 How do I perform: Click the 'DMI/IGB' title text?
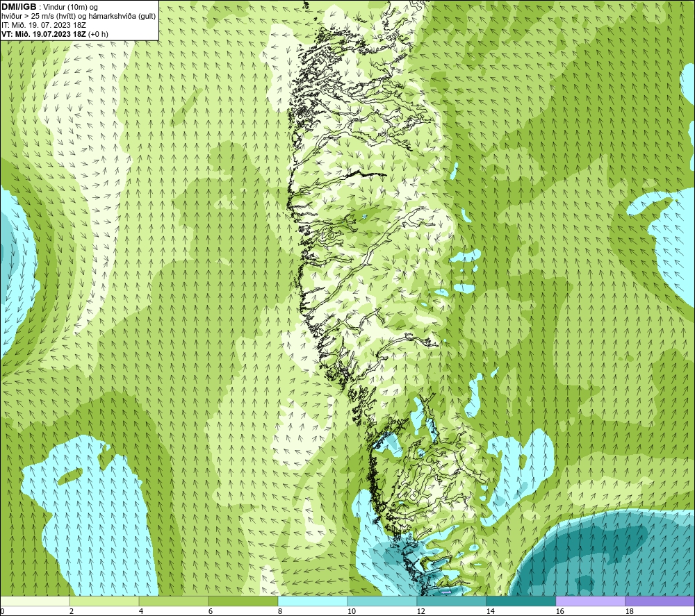(19, 7)
